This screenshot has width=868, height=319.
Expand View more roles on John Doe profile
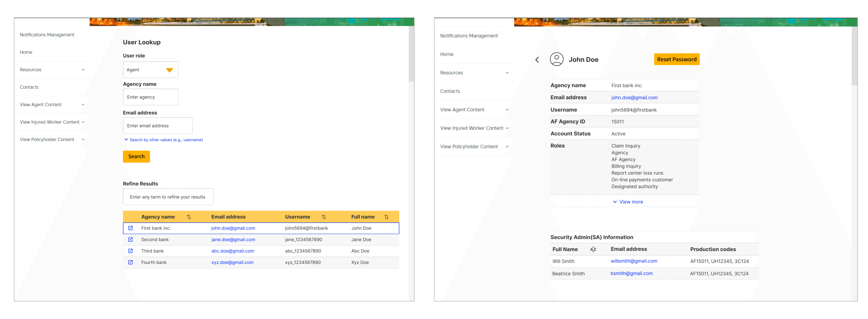coord(628,202)
